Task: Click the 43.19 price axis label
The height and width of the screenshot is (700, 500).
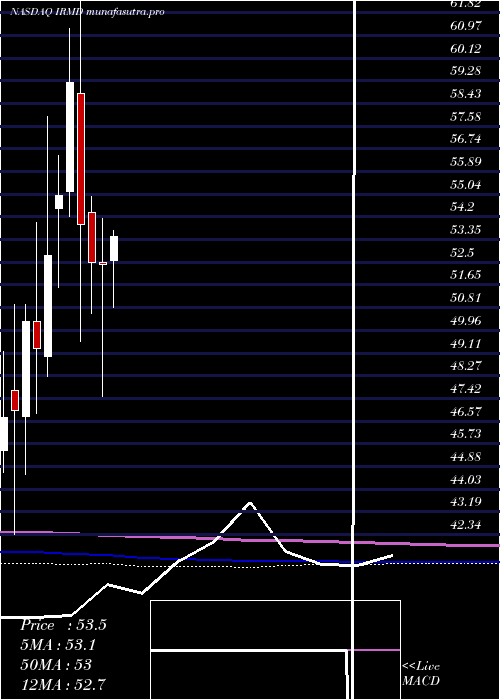Action: pyautogui.click(x=466, y=502)
